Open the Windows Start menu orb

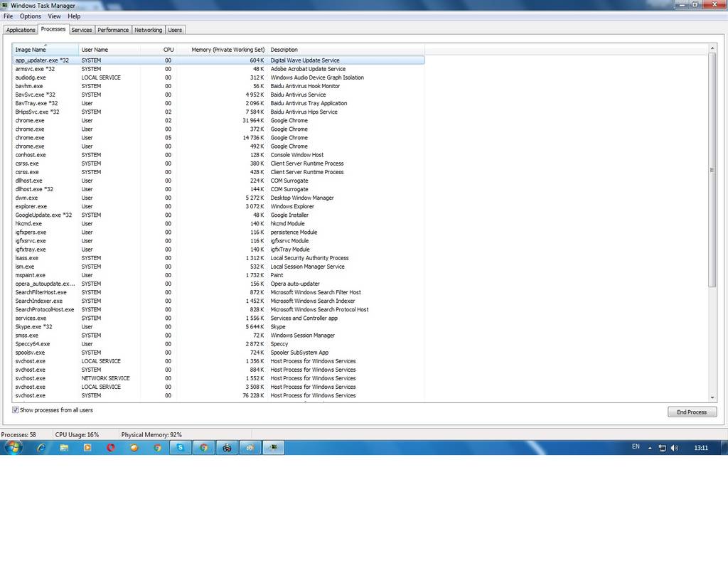tap(13, 447)
